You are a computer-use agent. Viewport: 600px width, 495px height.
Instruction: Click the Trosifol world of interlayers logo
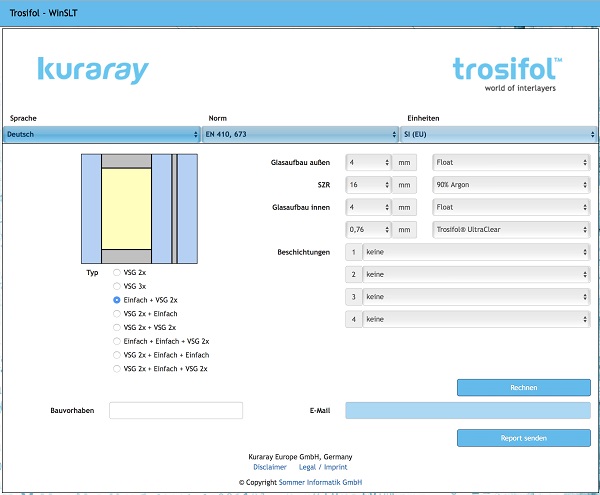coord(507,73)
